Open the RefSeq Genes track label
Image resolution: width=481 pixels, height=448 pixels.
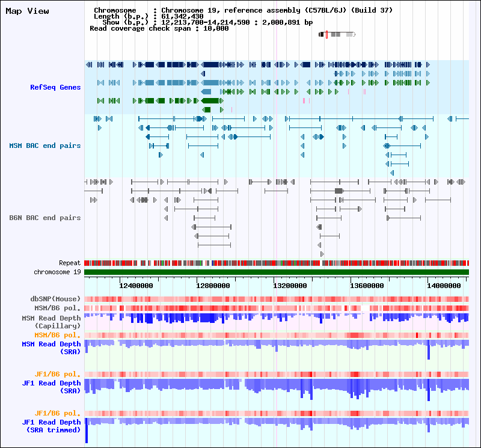55,87
